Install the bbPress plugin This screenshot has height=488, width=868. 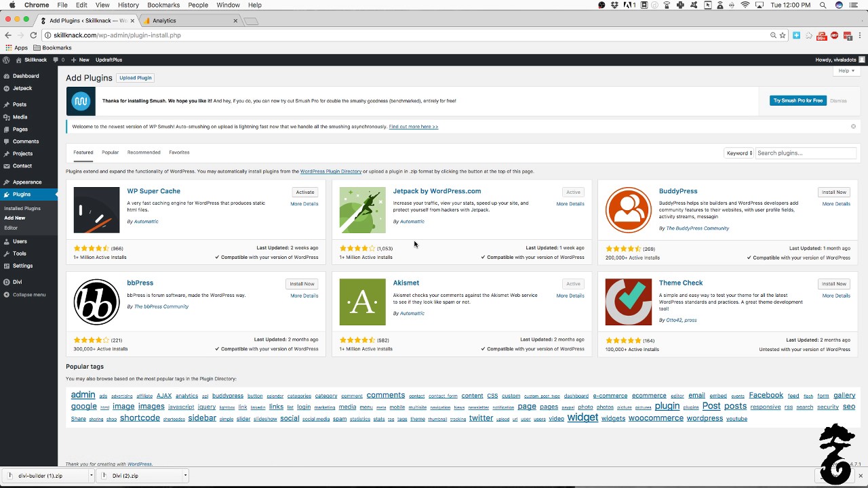coord(302,284)
